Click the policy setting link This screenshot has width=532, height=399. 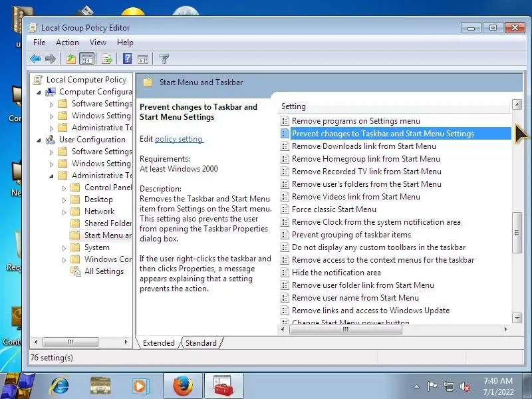click(179, 139)
